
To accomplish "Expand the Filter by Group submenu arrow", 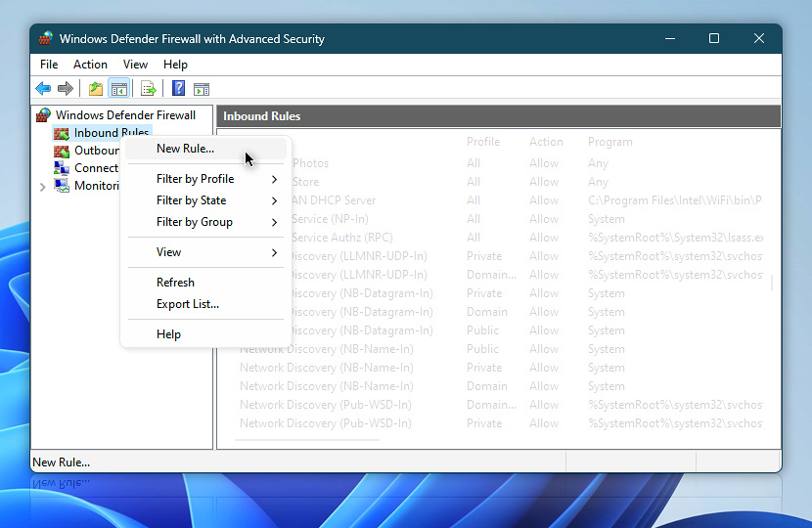I will point(274,223).
